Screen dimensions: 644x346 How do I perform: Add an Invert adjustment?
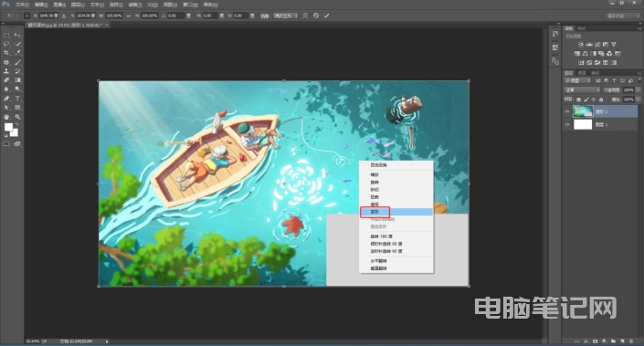point(581,63)
